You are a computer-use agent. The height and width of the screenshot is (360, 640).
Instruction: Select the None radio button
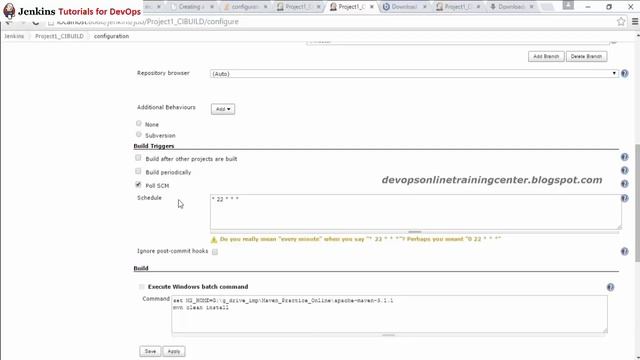tap(139, 123)
